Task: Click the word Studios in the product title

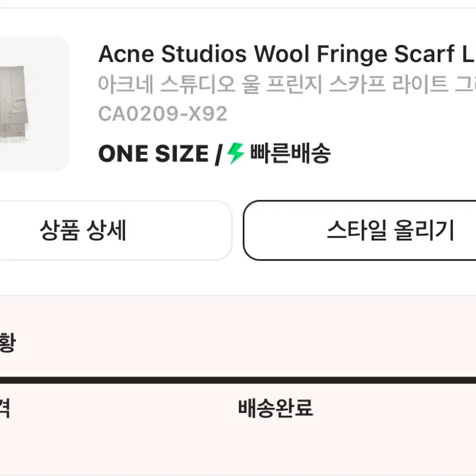Action: click(x=204, y=54)
